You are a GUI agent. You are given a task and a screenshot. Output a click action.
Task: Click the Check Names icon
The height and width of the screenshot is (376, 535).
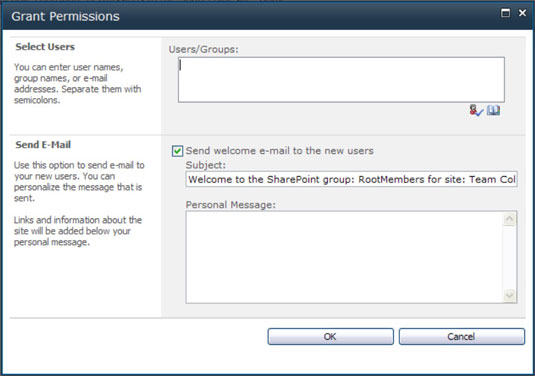tap(476, 111)
